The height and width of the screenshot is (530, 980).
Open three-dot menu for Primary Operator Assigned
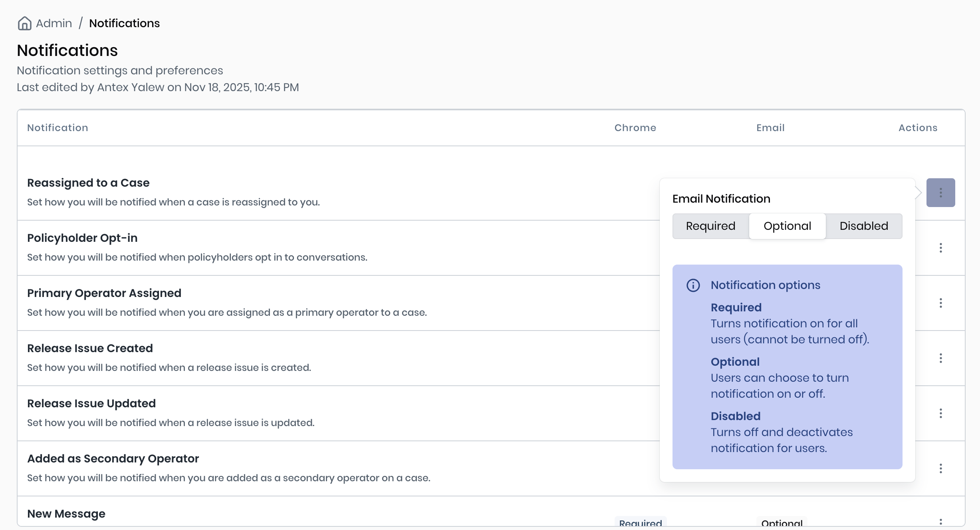click(940, 303)
